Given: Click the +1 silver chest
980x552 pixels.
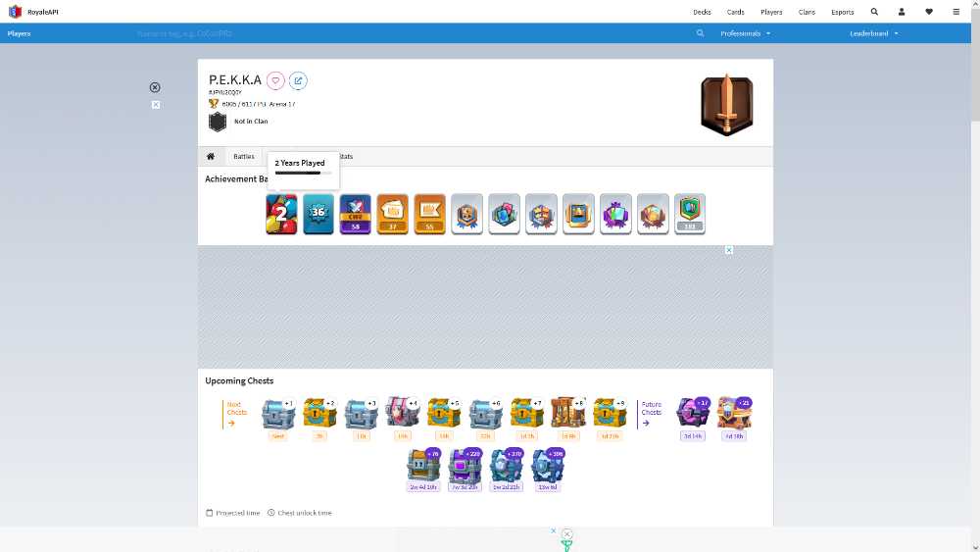Looking at the screenshot, I should pos(278,413).
